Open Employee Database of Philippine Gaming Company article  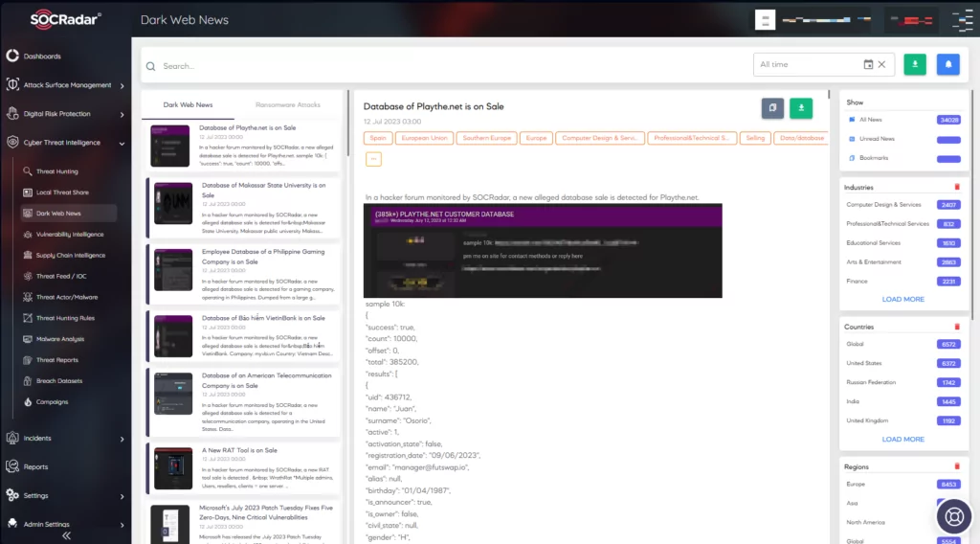pyautogui.click(x=244, y=274)
